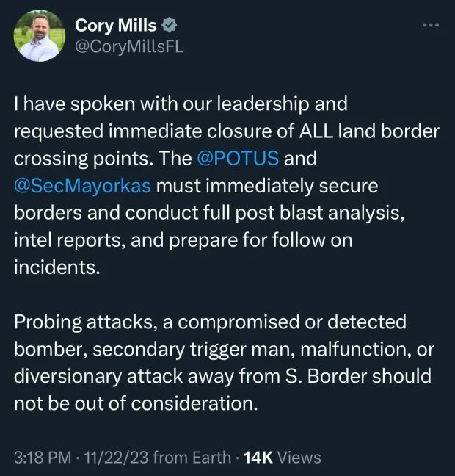Image resolution: width=455 pixels, height=476 pixels.
Task: Follow the @POTUS mention link
Action: [239, 158]
